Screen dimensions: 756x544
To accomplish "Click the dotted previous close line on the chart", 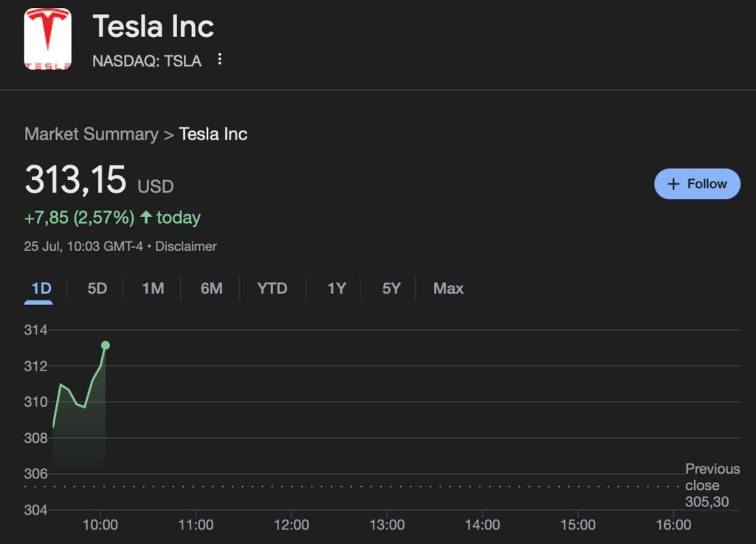I will click(369, 487).
